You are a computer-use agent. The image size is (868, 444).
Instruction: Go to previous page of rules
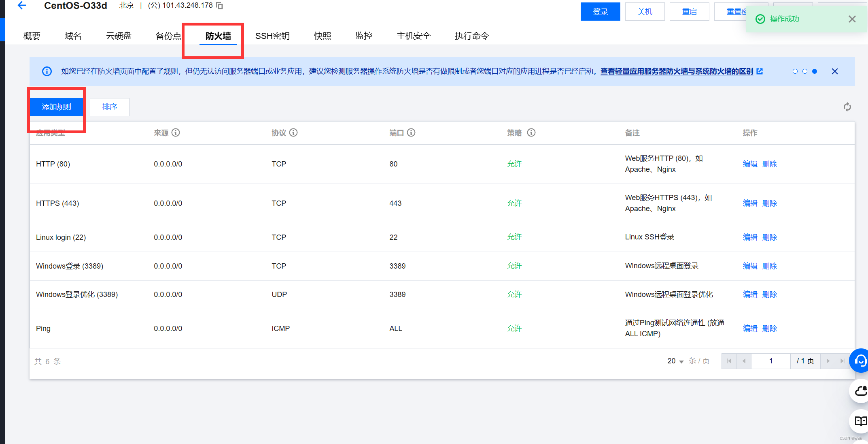click(x=744, y=361)
